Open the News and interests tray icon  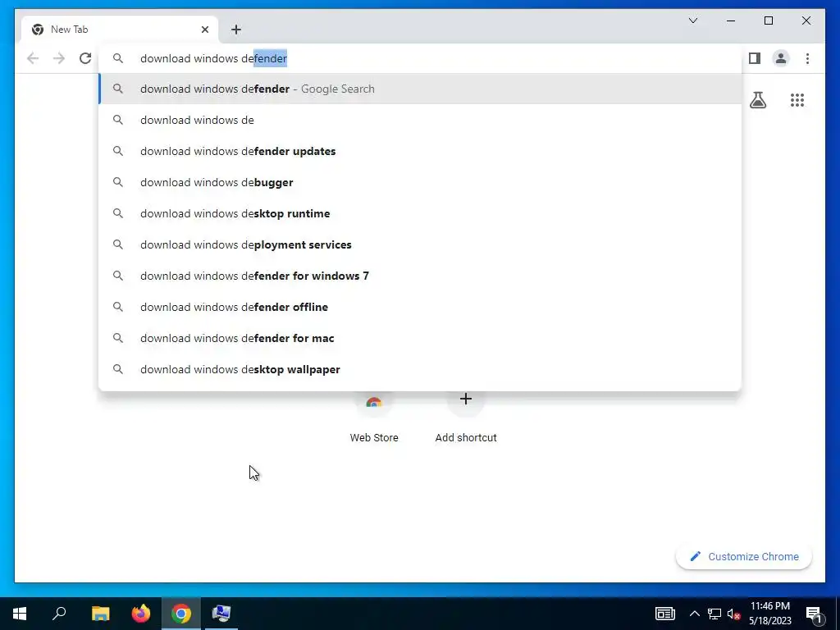click(x=664, y=614)
